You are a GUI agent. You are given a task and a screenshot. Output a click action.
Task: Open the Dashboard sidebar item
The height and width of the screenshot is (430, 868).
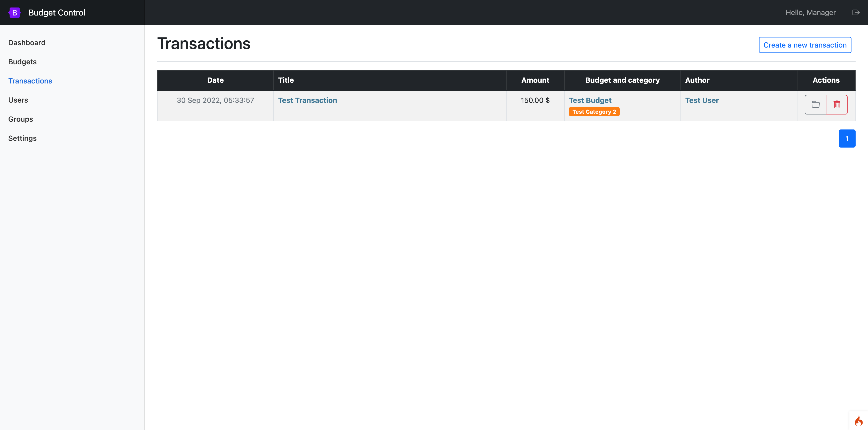point(27,43)
